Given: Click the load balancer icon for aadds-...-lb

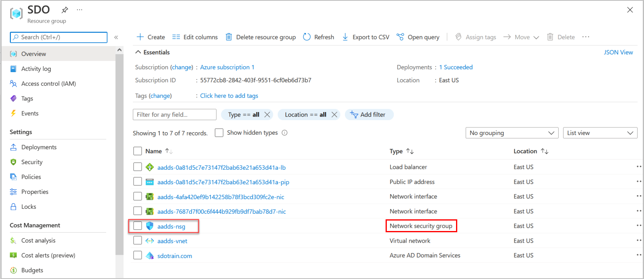Looking at the screenshot, I should click(150, 167).
